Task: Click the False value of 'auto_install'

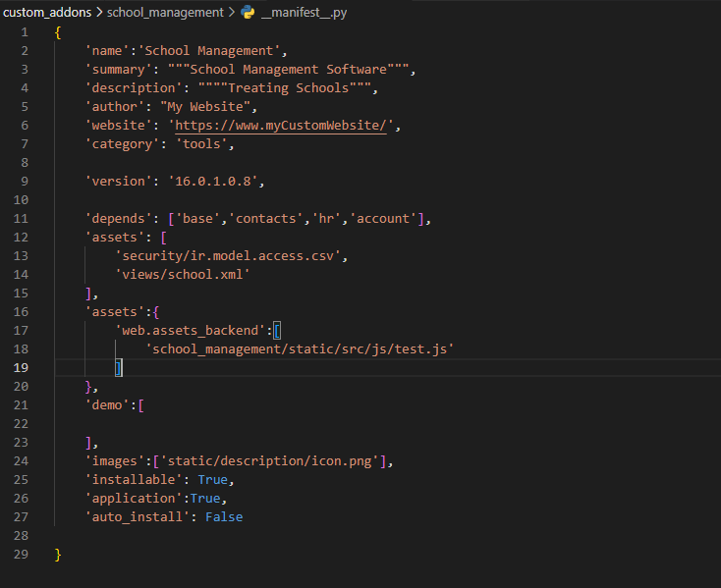Action: tap(224, 516)
